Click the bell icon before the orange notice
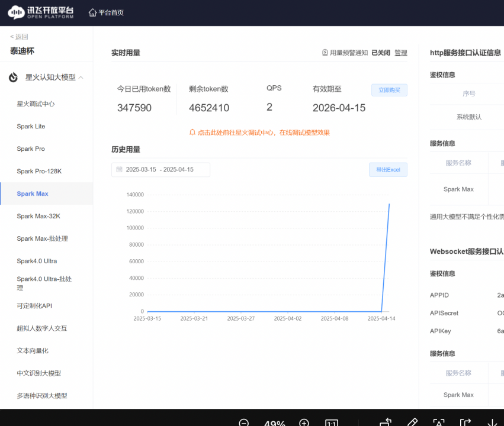Screen dimensions: 504x426 (192, 133)
